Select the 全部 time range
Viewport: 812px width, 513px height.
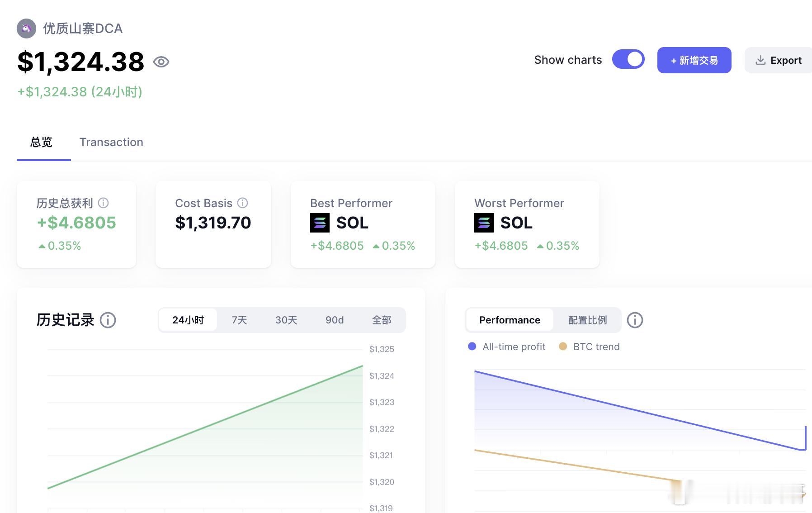click(x=382, y=320)
